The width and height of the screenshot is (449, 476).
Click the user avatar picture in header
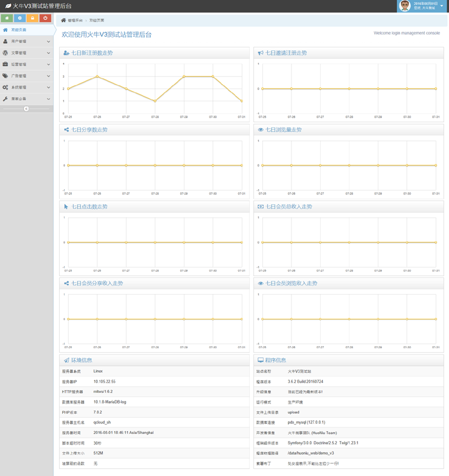(405, 6)
